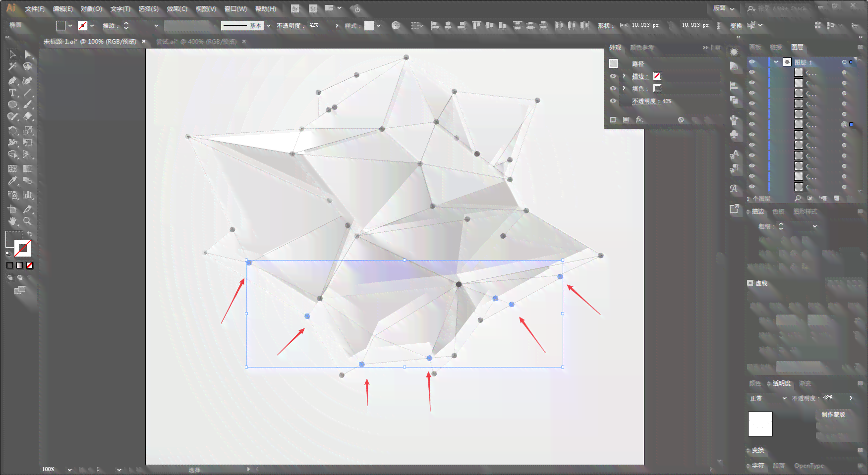Screen dimensions: 868x475
Task: Select the Zoom tool
Action: click(28, 221)
